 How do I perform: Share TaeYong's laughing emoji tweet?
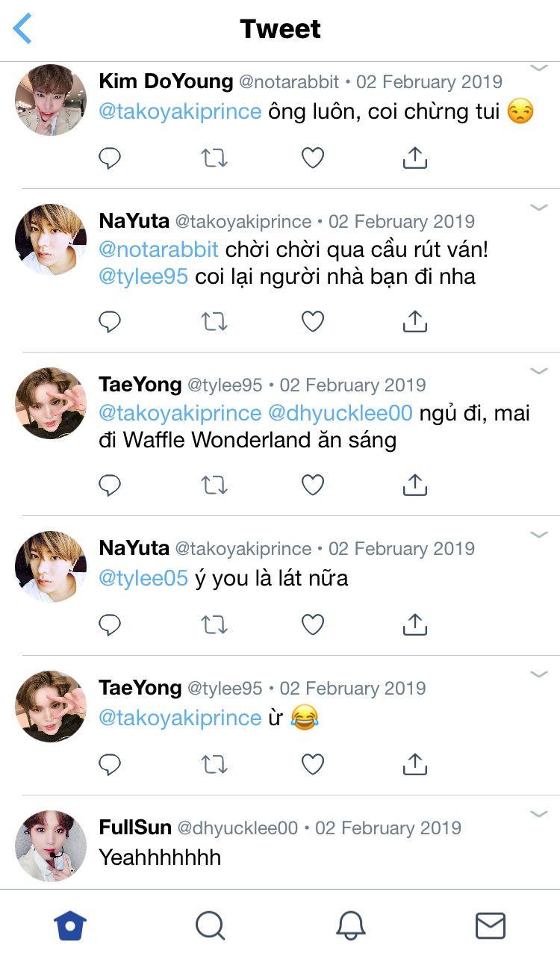pos(414,764)
